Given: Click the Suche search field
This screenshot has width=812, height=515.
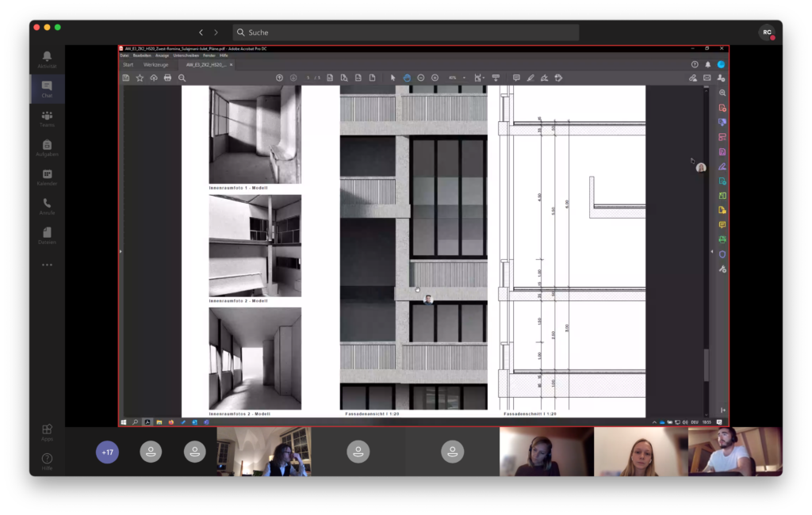Looking at the screenshot, I should (405, 32).
